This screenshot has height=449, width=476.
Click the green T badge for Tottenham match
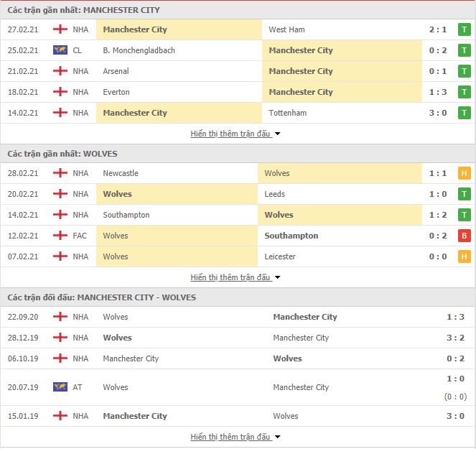[x=465, y=113]
